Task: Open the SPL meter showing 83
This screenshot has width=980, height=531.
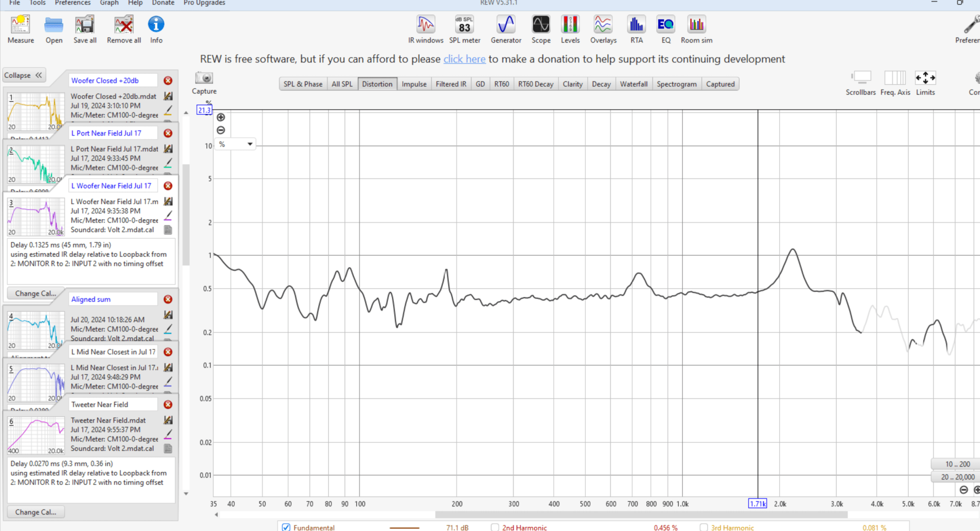Action: pyautogui.click(x=464, y=29)
